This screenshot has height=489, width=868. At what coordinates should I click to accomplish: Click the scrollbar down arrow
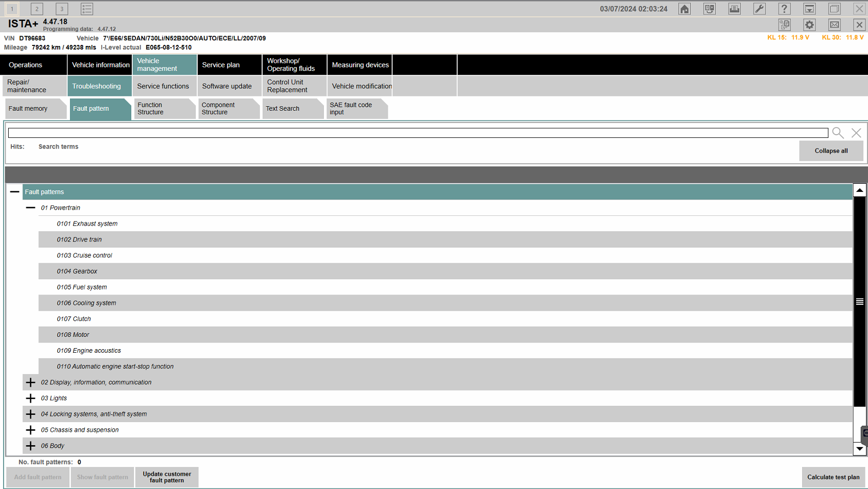pos(860,449)
